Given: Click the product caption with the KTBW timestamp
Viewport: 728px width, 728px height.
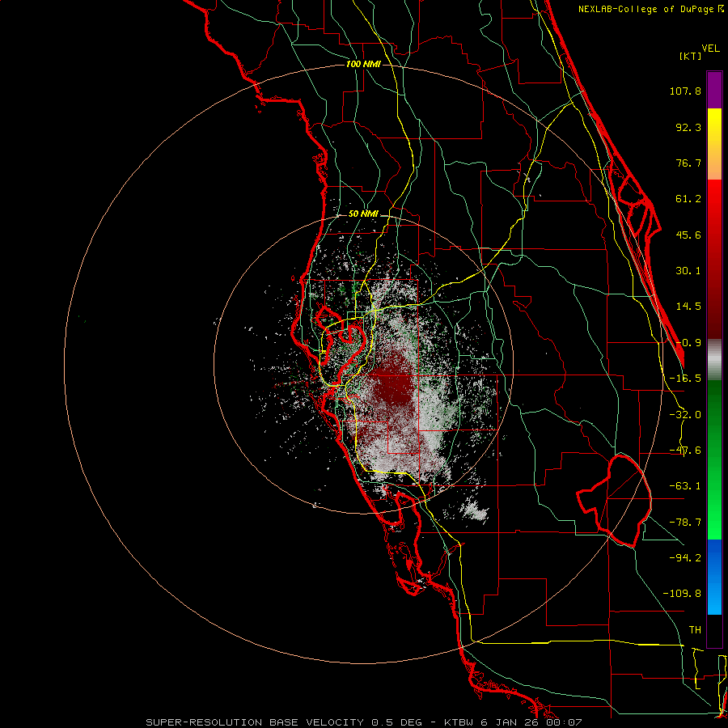Looking at the screenshot, I should coord(363,722).
